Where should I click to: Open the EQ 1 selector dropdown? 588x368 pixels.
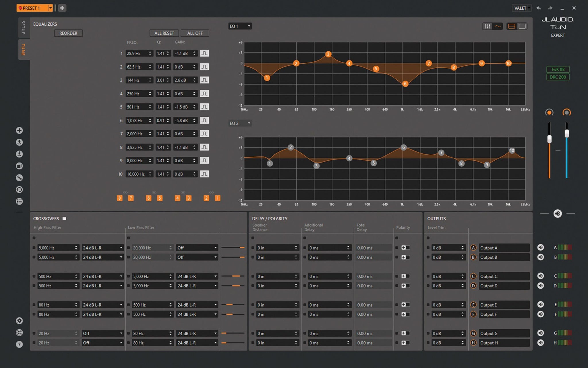pyautogui.click(x=240, y=26)
